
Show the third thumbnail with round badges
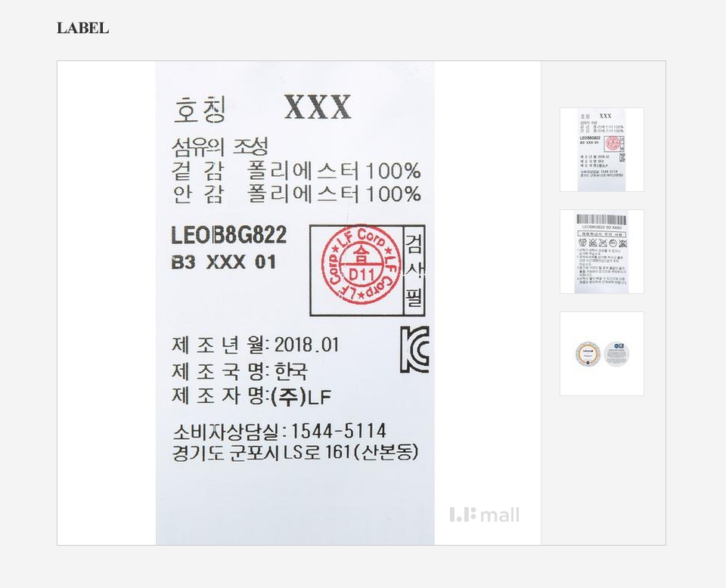(x=601, y=354)
